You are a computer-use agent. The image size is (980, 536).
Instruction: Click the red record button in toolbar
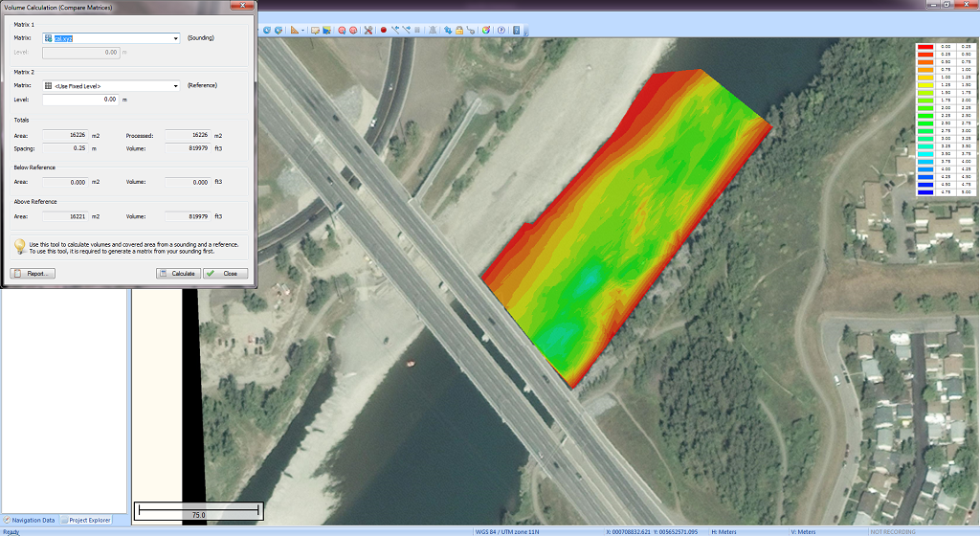384,30
